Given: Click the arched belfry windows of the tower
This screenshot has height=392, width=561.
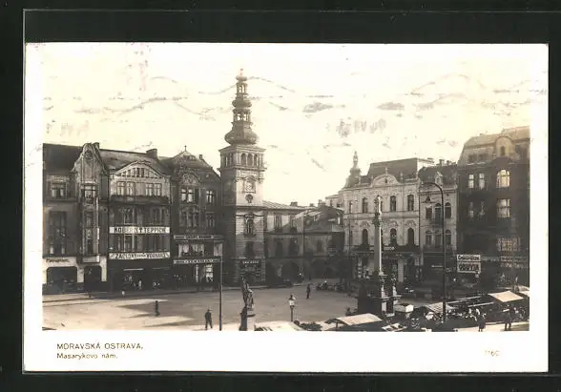Looking at the screenshot, I should (242, 159).
